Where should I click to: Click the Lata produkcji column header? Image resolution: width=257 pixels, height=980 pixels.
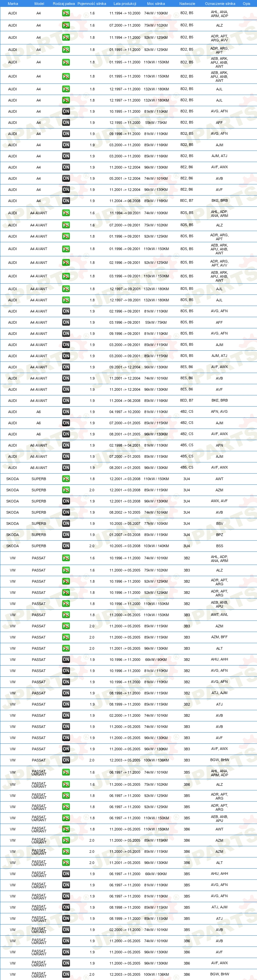(125, 3)
